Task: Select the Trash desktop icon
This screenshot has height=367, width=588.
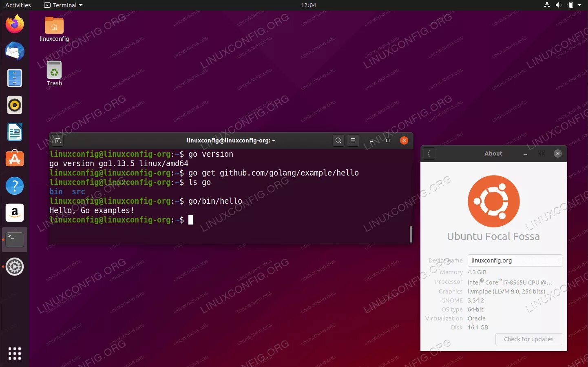Action: point(54,74)
